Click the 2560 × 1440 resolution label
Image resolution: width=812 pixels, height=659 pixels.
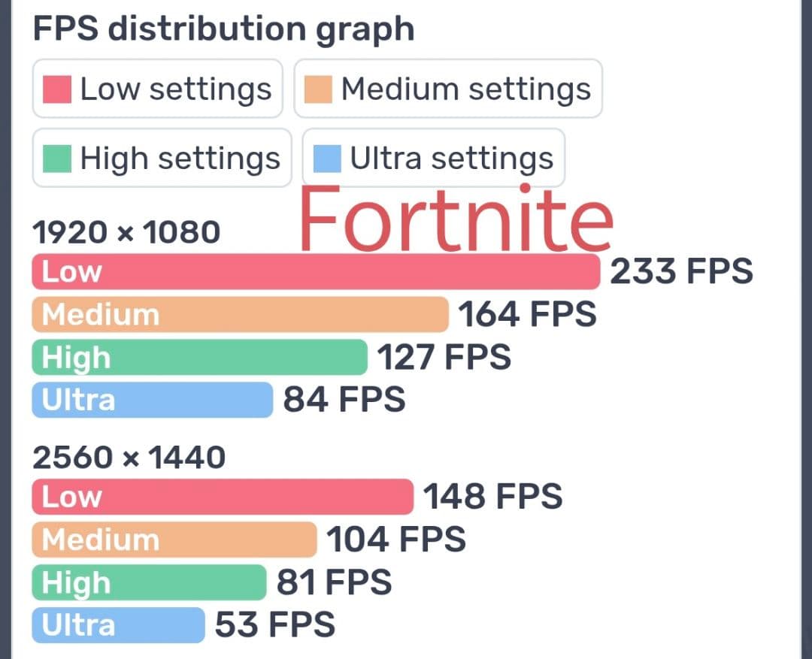(x=129, y=457)
